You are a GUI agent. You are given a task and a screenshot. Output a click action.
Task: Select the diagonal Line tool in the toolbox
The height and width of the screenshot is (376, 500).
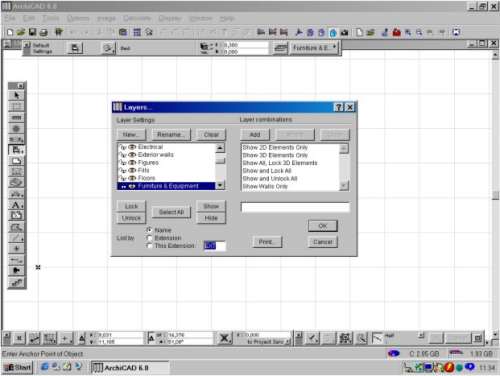coord(16,238)
